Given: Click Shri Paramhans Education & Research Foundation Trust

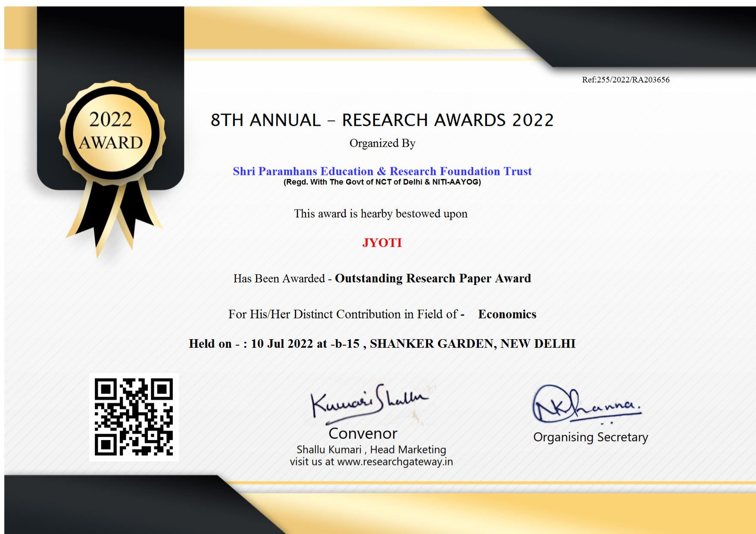Looking at the screenshot, I should (x=382, y=171).
